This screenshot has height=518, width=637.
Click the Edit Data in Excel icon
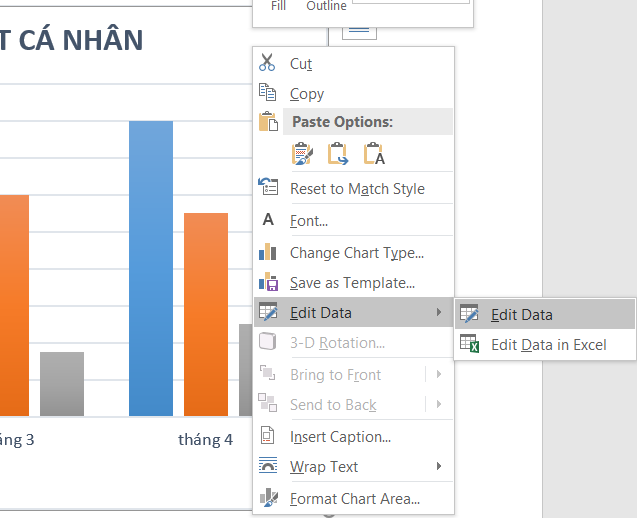tap(470, 344)
